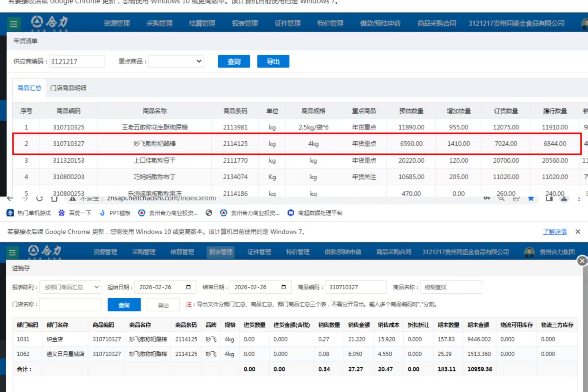Click the 供应商编码 input field

click(x=77, y=62)
